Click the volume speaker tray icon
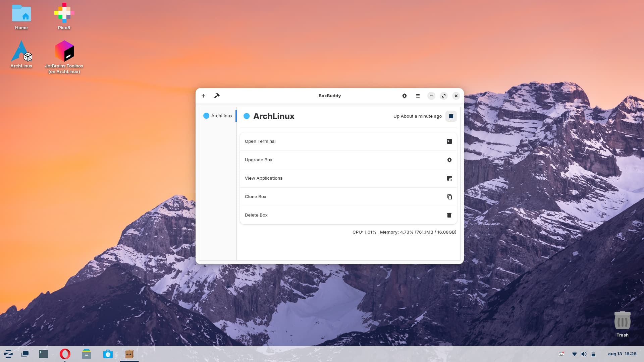Image resolution: width=644 pixels, height=362 pixels. point(584,354)
